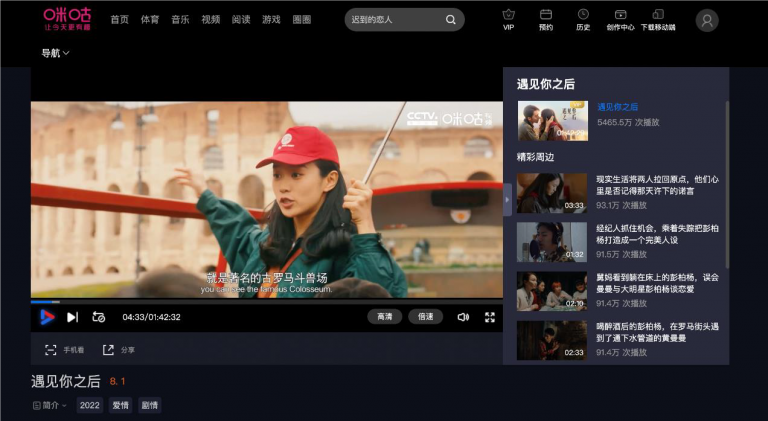Screen dimensions: 768x421
Task: Play the 01:32 clip thumbnail
Action: (x=552, y=242)
